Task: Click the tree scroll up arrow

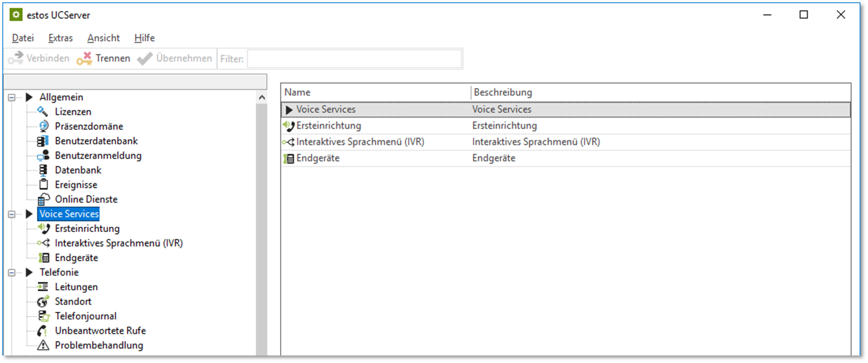Action: (262, 97)
